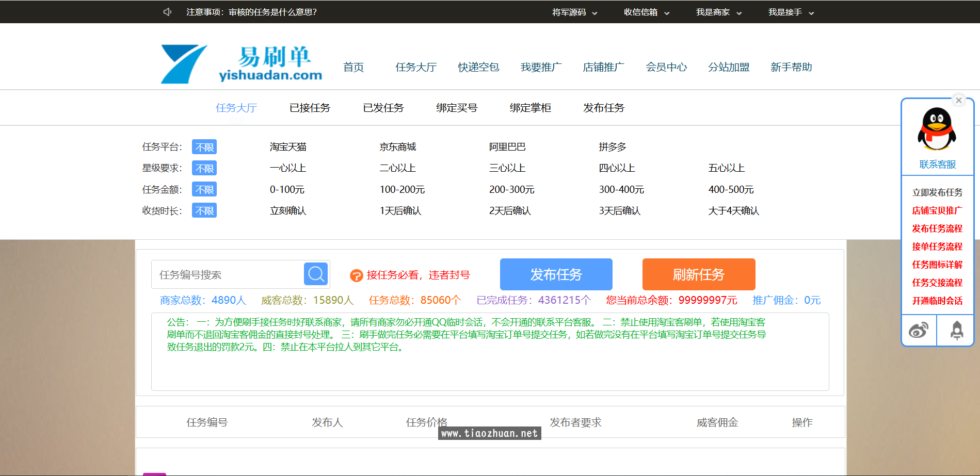
Task: Open the 会员中心 menu item
Action: coord(666,67)
